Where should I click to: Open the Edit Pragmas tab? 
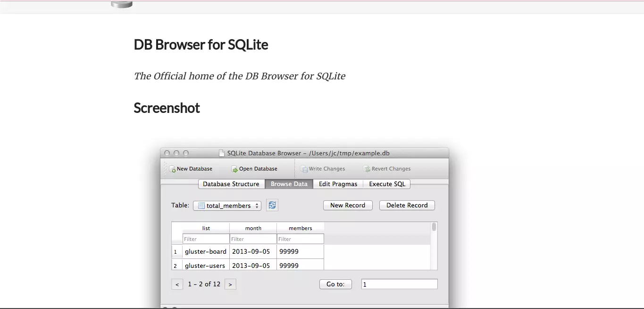coord(338,184)
